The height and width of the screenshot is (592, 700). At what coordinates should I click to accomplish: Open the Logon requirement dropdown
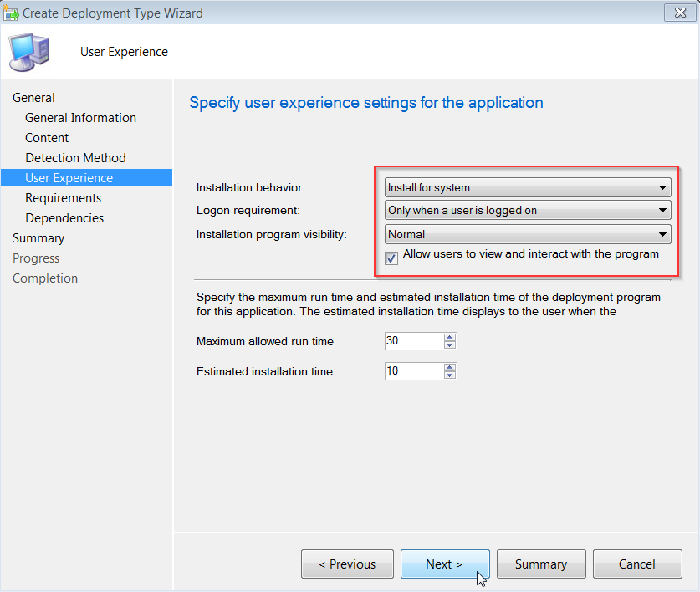tap(663, 210)
